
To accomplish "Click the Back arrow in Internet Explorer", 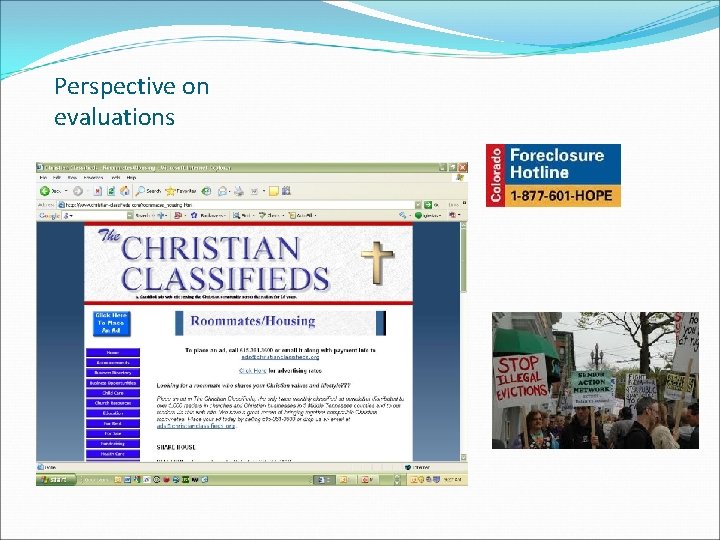I will [x=45, y=191].
